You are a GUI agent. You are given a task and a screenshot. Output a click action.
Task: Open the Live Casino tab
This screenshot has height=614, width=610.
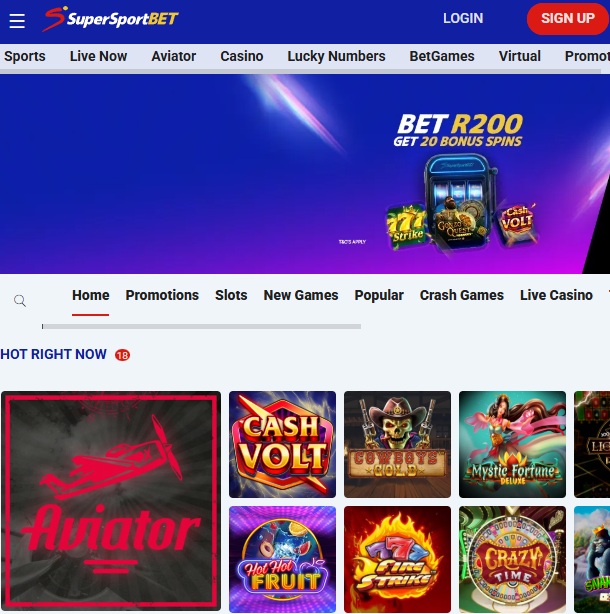pyautogui.click(x=556, y=295)
